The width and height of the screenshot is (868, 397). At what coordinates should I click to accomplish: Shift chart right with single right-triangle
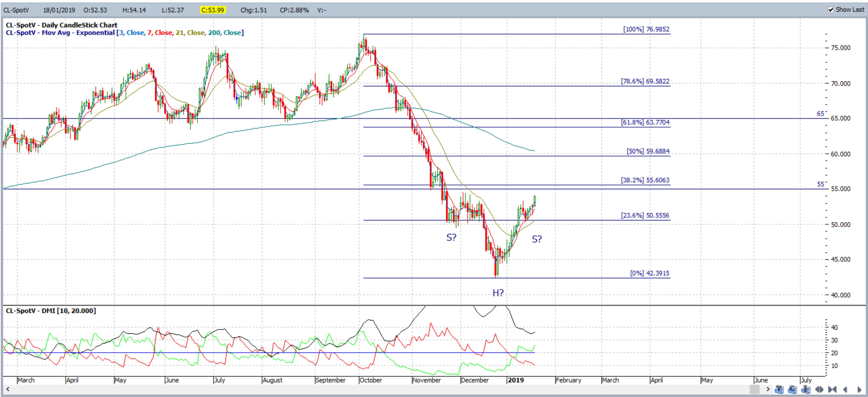pyautogui.click(x=859, y=389)
